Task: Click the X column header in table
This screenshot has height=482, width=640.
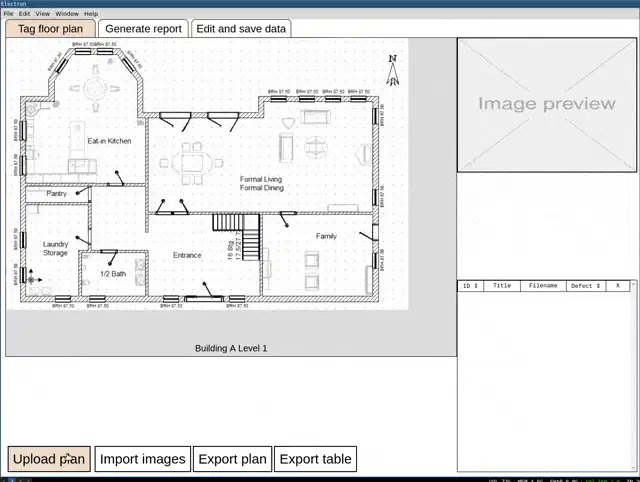Action: (619, 286)
